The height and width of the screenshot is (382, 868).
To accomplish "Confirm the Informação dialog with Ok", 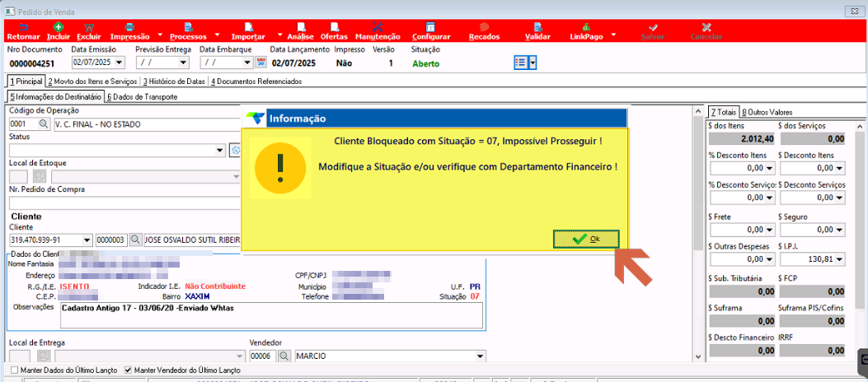I will pyautogui.click(x=586, y=239).
